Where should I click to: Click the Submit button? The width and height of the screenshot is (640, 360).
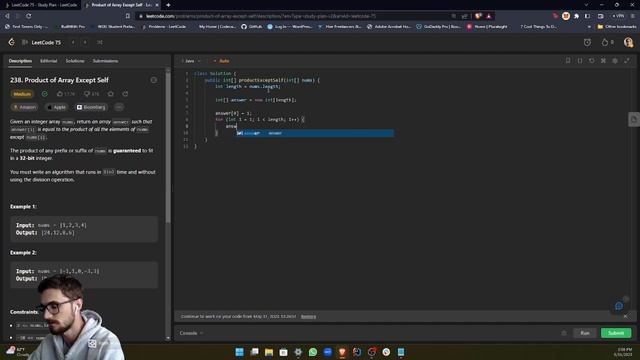(x=616, y=333)
